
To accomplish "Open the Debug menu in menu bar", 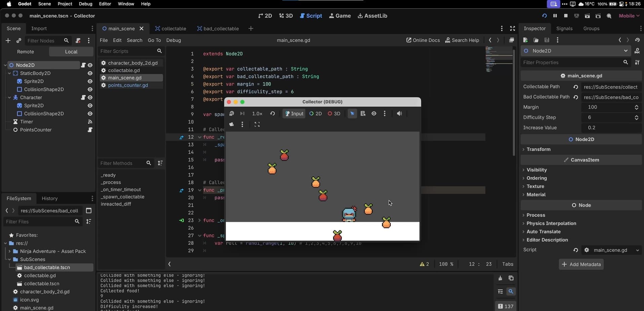I will pyautogui.click(x=85, y=4).
